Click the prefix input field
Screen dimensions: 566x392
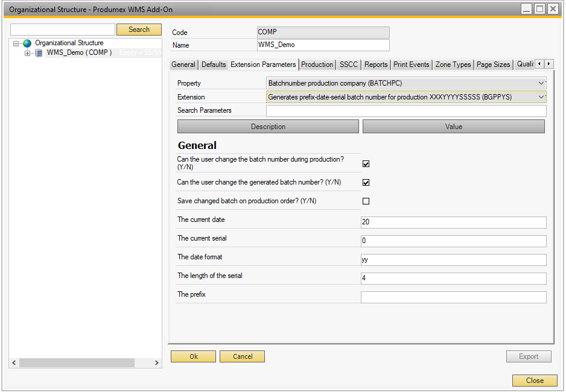pyautogui.click(x=453, y=297)
